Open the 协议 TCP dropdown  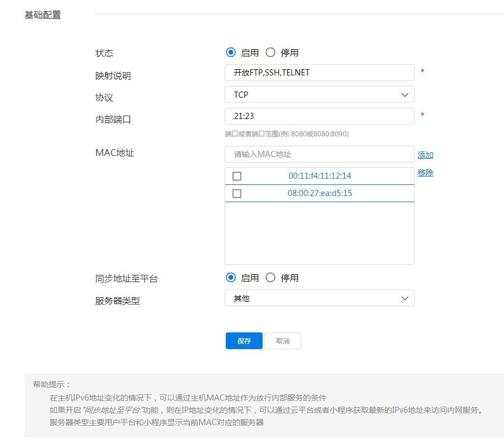(313, 94)
